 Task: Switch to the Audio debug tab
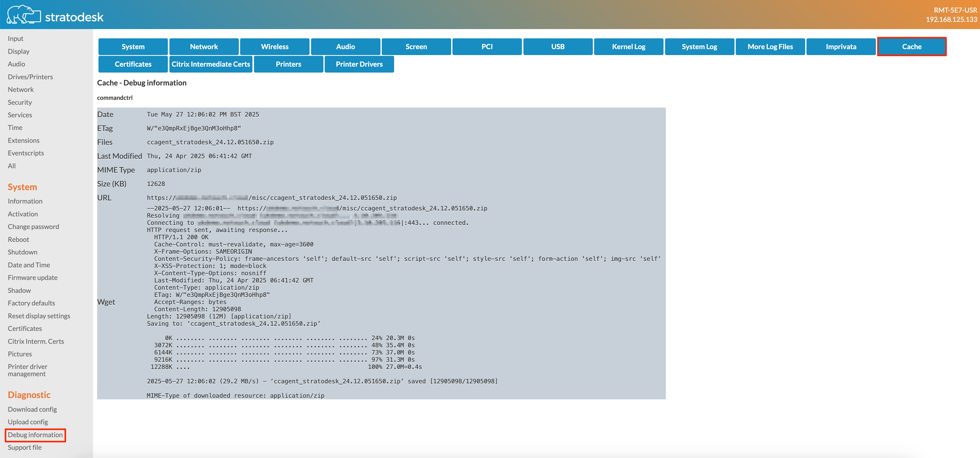coord(346,47)
